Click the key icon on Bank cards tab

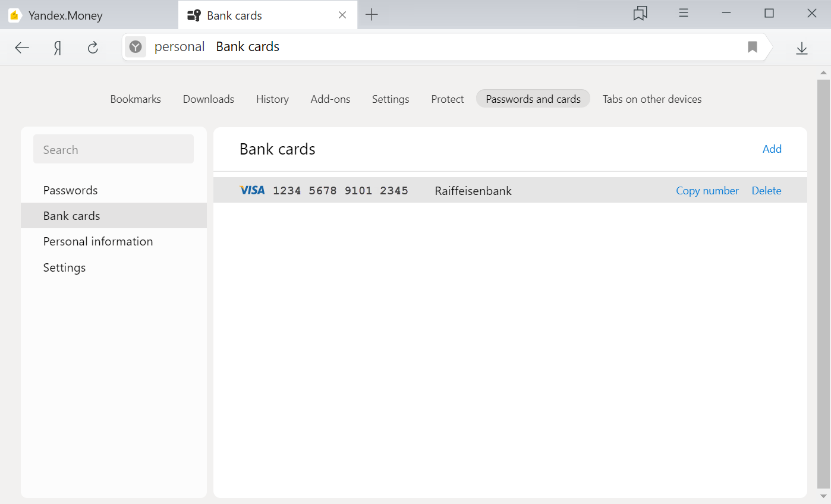[x=194, y=15]
